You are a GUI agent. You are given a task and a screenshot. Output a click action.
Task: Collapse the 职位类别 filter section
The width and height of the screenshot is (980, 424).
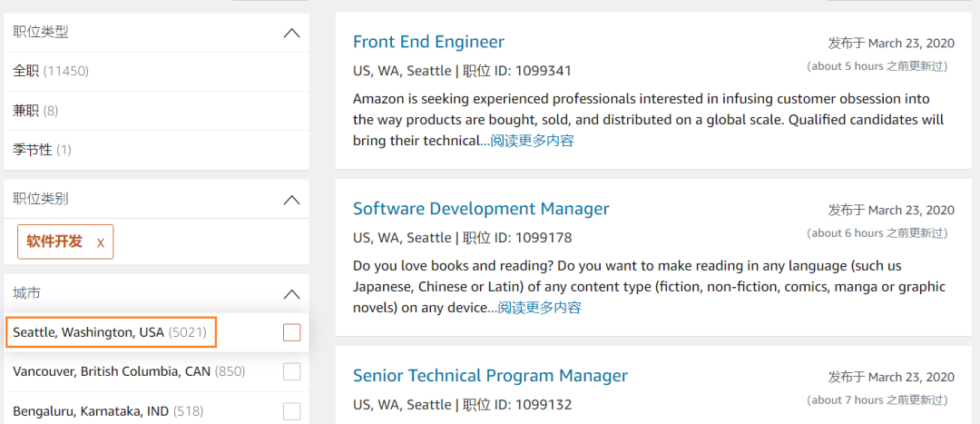(291, 200)
